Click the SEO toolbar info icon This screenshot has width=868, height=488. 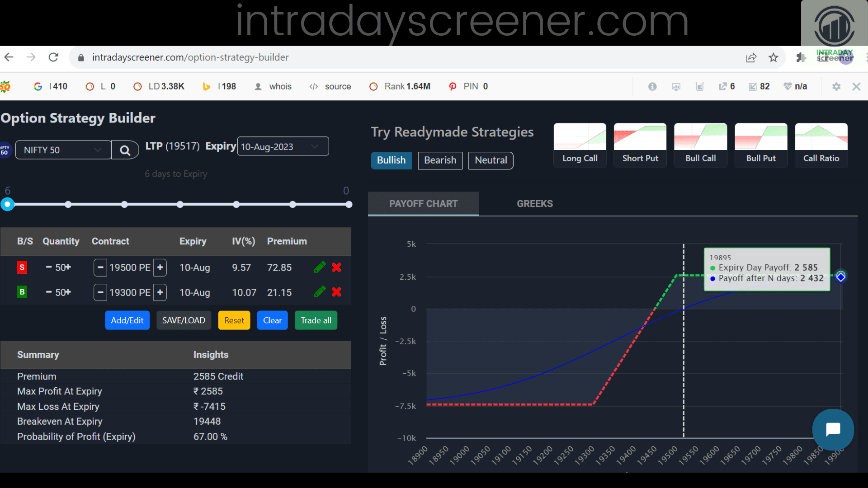[652, 86]
